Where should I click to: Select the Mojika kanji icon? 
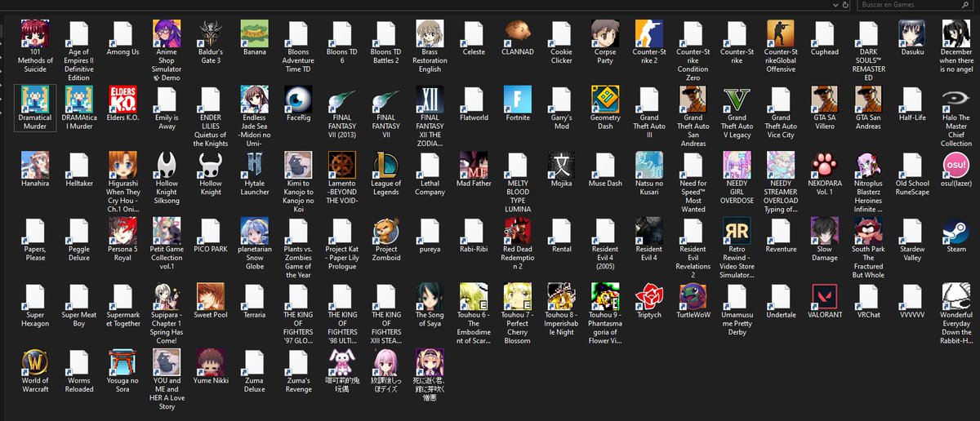pos(562,165)
